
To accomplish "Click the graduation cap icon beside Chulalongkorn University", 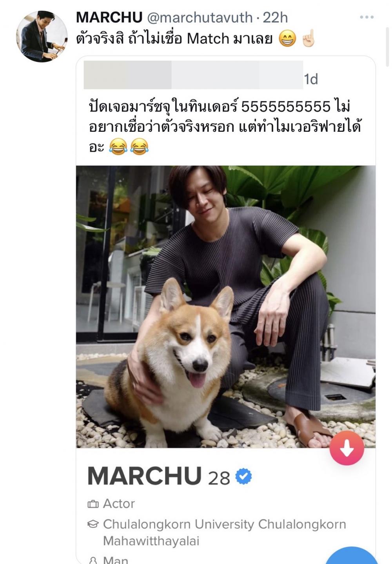I will pyautogui.click(x=93, y=524).
